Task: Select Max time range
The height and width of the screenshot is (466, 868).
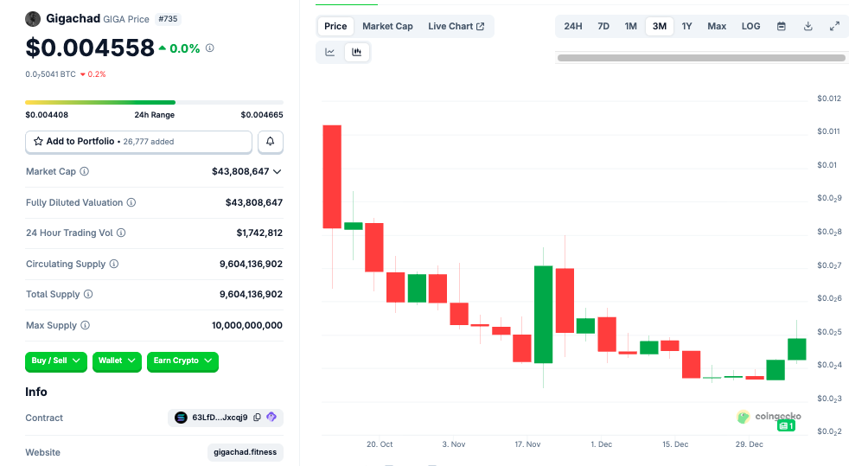Action: click(x=717, y=26)
